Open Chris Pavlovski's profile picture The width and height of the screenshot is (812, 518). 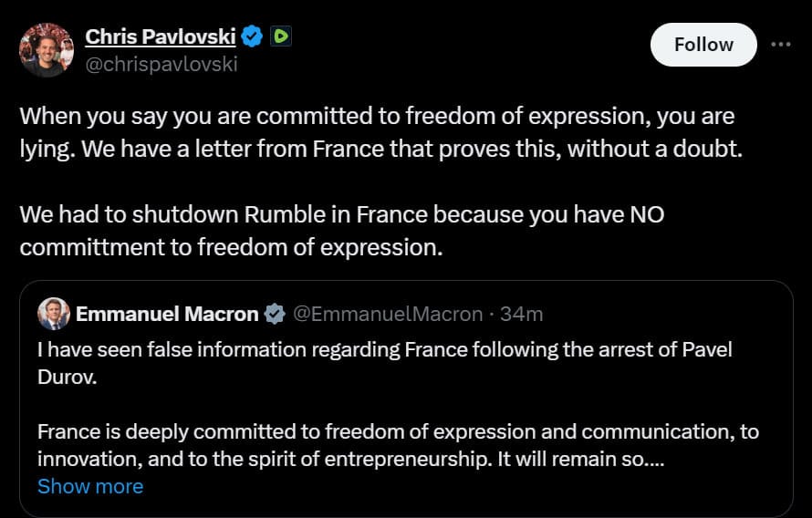pos(47,49)
